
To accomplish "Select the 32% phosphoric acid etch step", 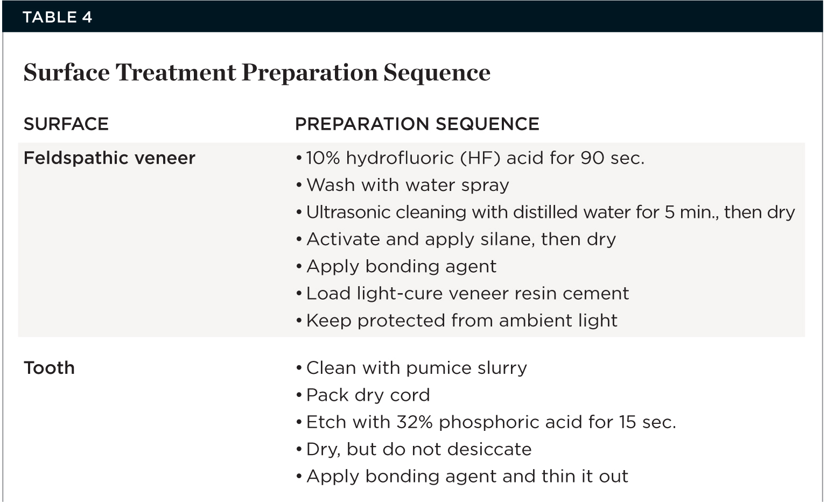I will 491,422.
